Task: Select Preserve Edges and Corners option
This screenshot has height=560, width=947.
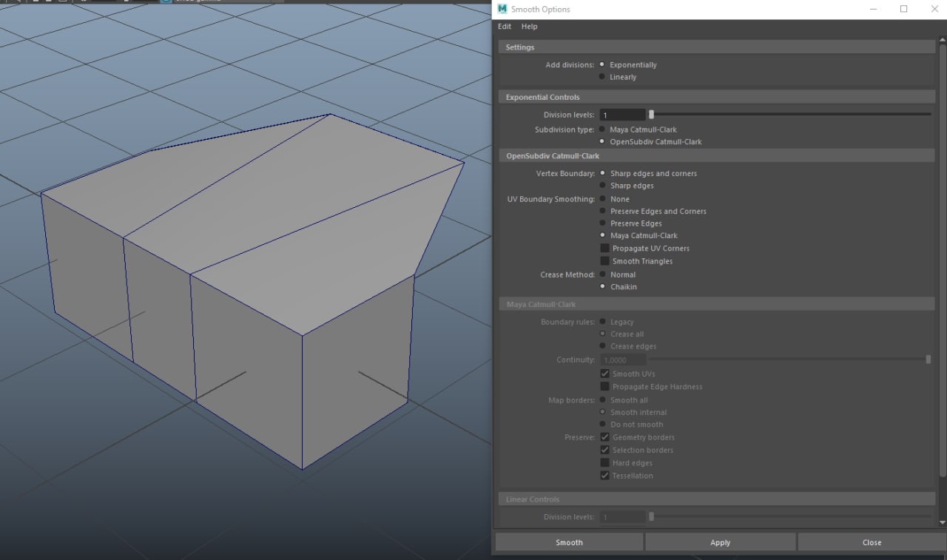Action: (602, 211)
